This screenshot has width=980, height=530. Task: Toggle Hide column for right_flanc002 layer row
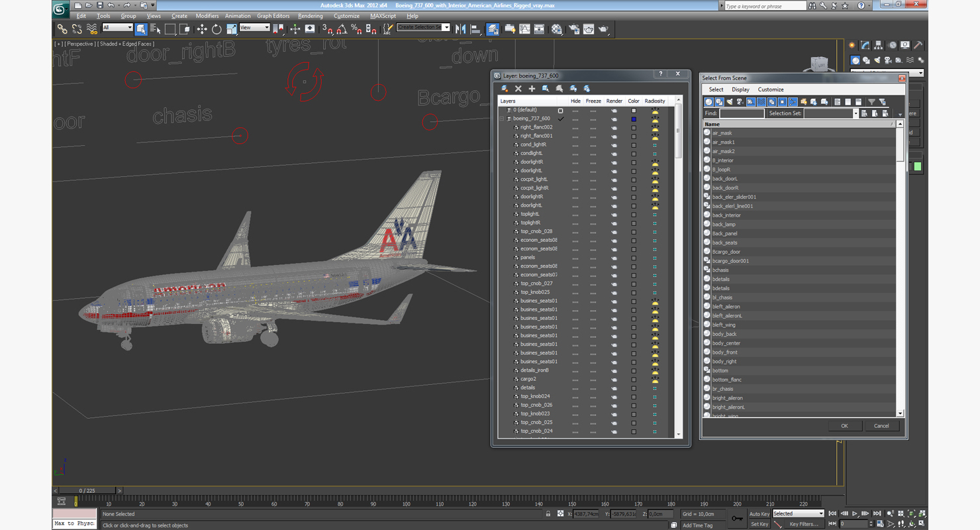575,127
